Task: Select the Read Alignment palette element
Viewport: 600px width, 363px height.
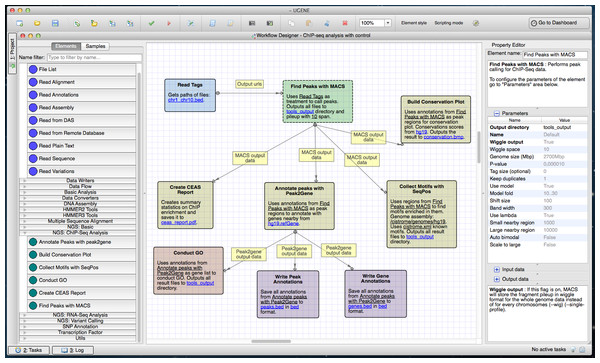Action: click(82, 82)
